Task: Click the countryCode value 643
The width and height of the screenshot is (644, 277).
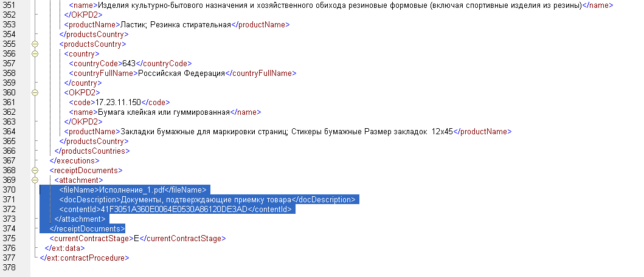Action: pos(128,64)
